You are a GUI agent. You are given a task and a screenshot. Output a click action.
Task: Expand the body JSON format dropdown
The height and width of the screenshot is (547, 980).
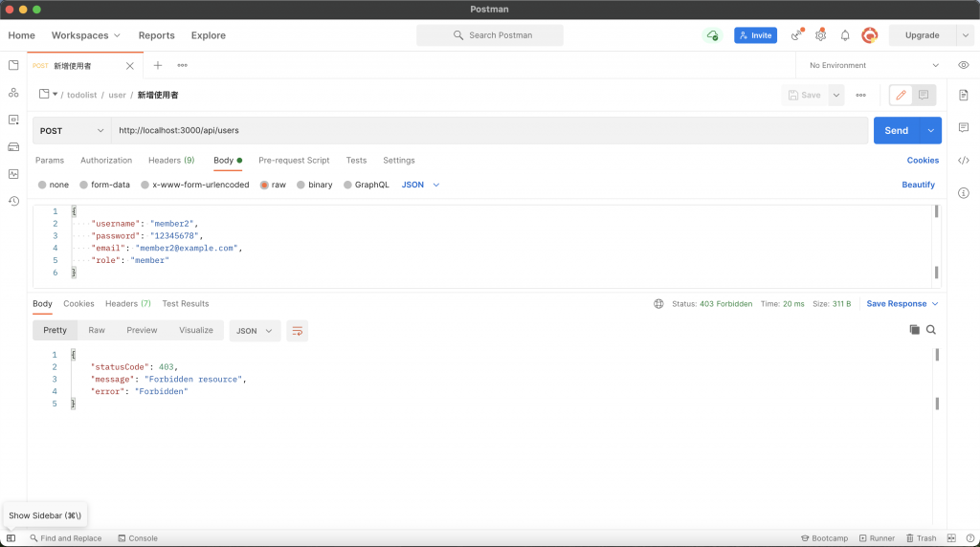pos(421,185)
